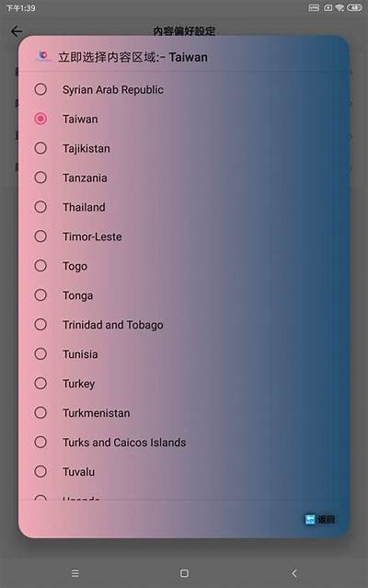Tap the app logo in dialog title
This screenshot has height=588, width=368.
42,56
